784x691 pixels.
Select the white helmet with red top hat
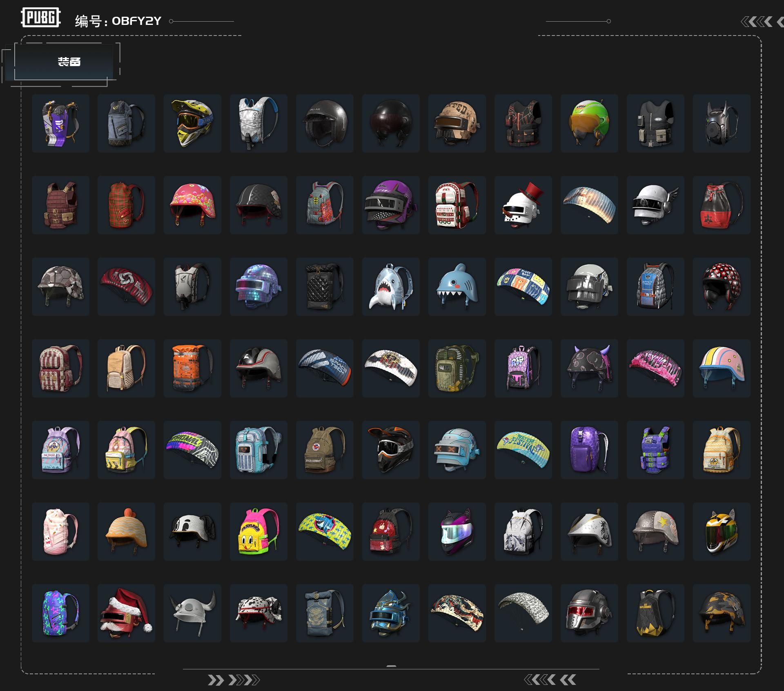[523, 204]
